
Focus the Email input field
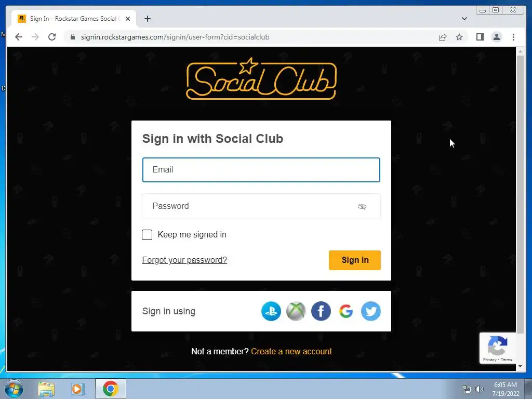[261, 170]
